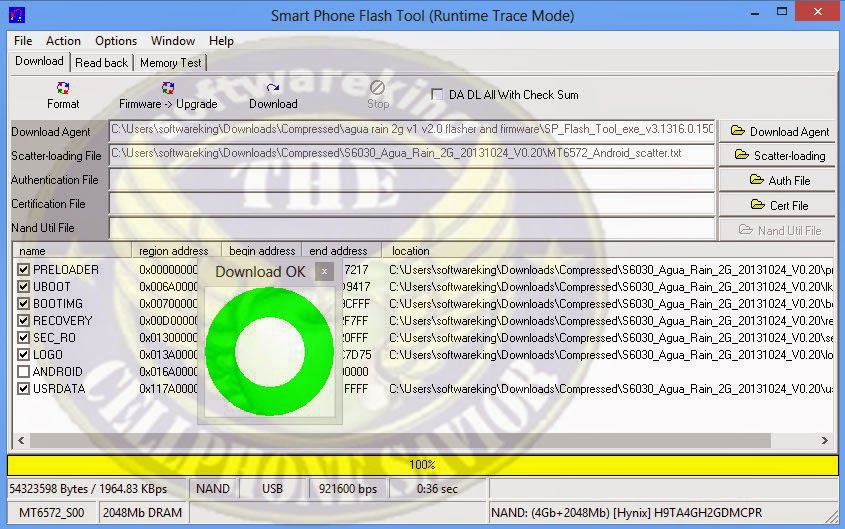Switch to the Memory Test tab

coord(170,63)
